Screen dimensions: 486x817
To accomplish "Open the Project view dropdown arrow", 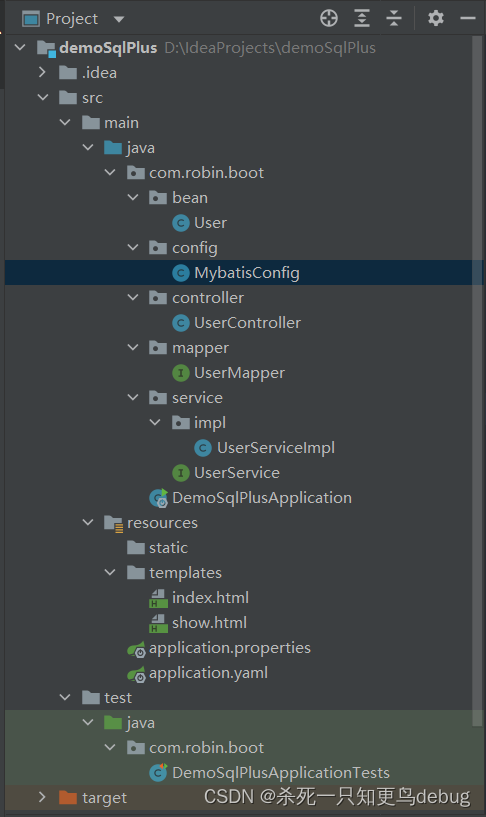I will (x=119, y=19).
